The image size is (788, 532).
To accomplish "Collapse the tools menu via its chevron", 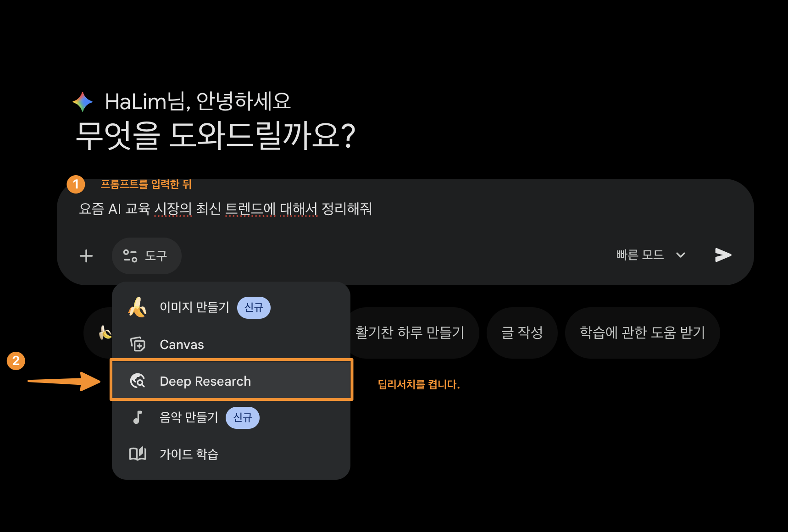I will click(x=681, y=255).
